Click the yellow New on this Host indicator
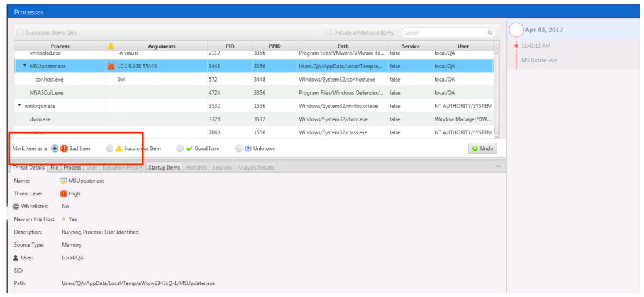644x297 pixels. (x=64, y=220)
